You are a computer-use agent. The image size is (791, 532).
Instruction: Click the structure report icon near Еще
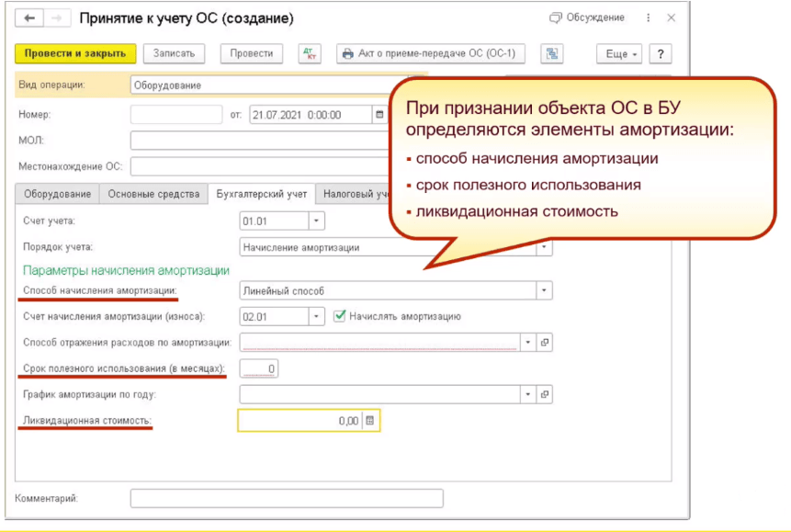pos(551,54)
